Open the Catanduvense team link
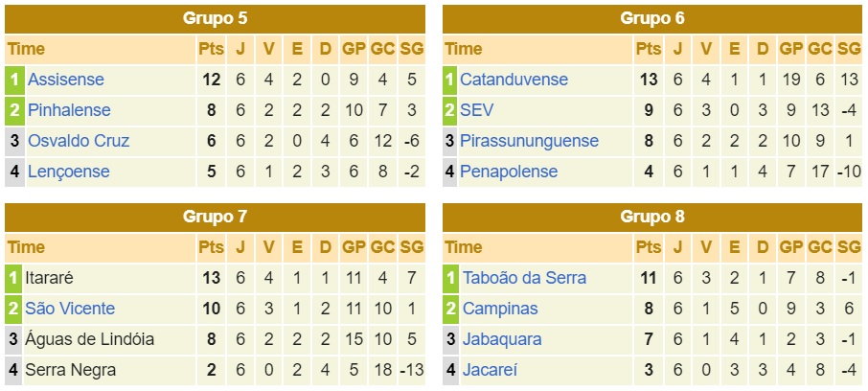868x391 pixels. (x=514, y=80)
